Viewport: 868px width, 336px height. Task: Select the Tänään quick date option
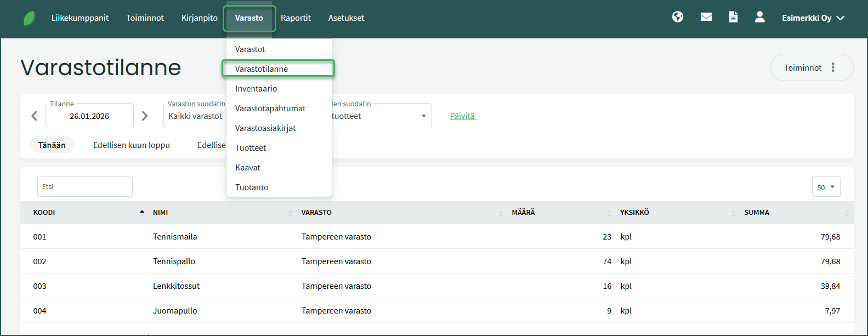pos(52,145)
